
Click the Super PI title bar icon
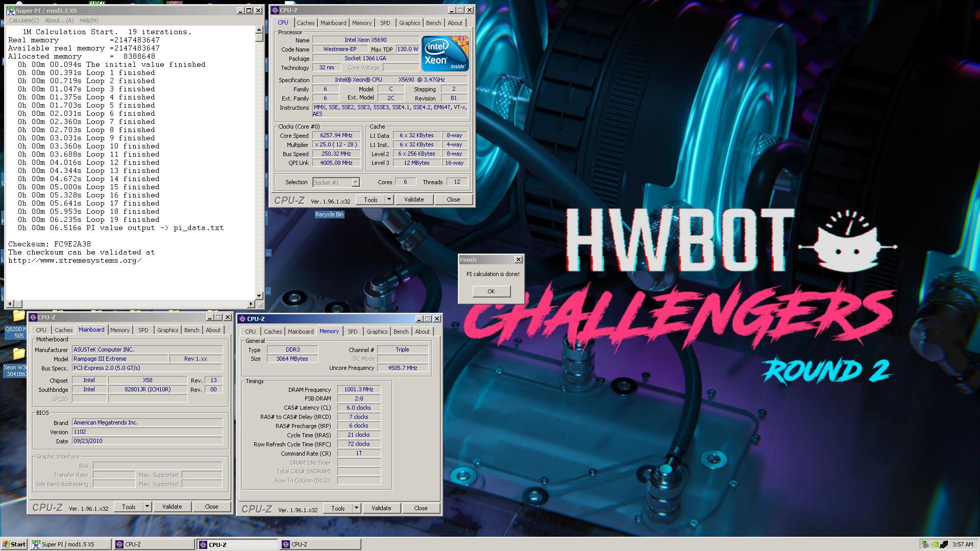coord(11,11)
